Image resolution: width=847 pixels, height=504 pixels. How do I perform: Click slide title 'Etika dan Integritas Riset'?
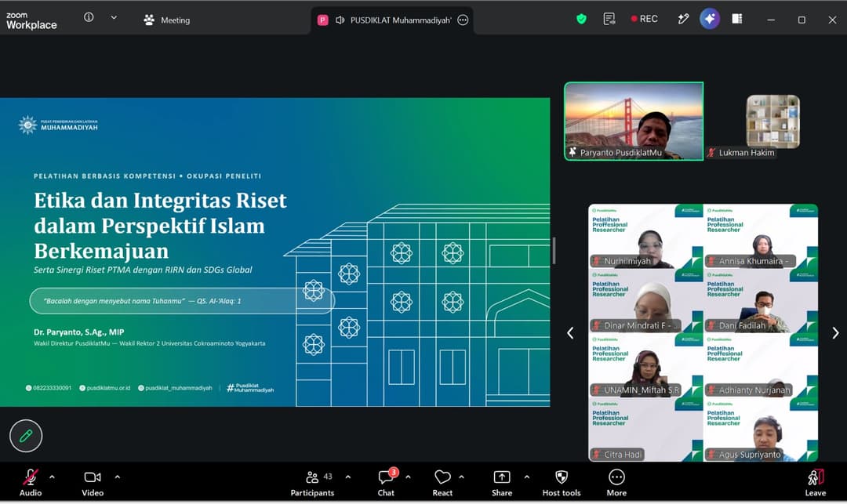(x=160, y=201)
